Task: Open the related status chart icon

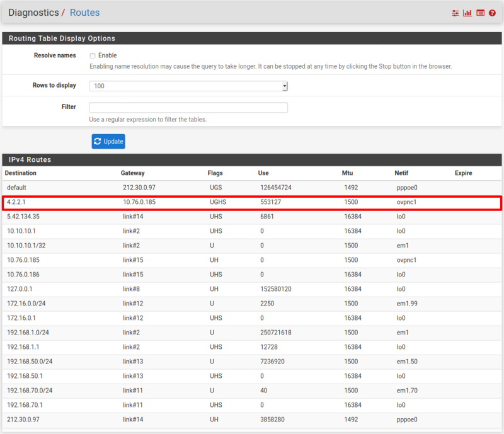Action: pos(467,13)
